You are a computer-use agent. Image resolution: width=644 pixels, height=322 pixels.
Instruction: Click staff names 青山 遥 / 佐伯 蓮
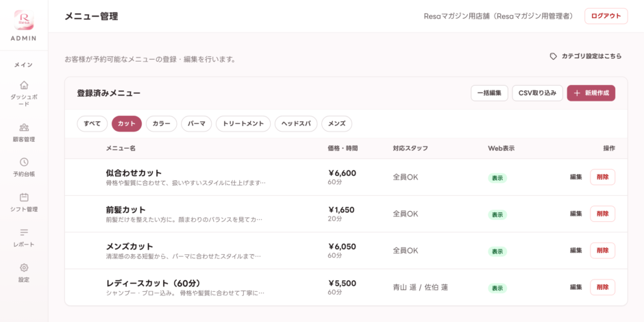click(421, 288)
